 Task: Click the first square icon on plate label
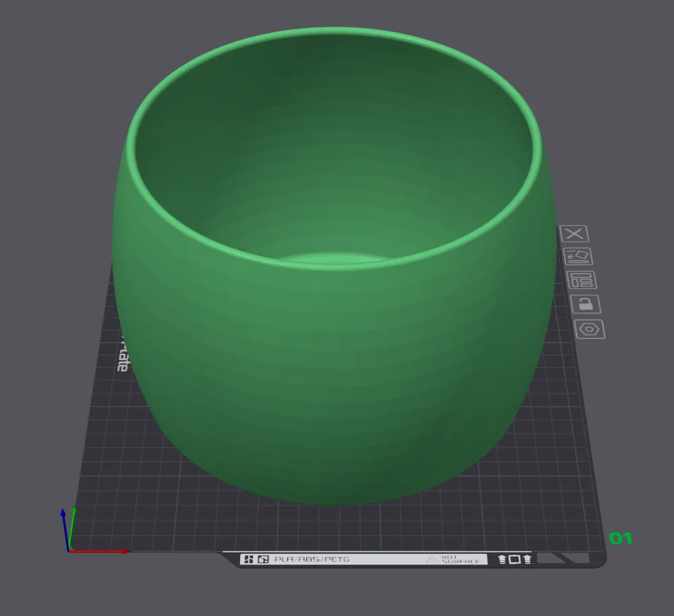[248, 559]
